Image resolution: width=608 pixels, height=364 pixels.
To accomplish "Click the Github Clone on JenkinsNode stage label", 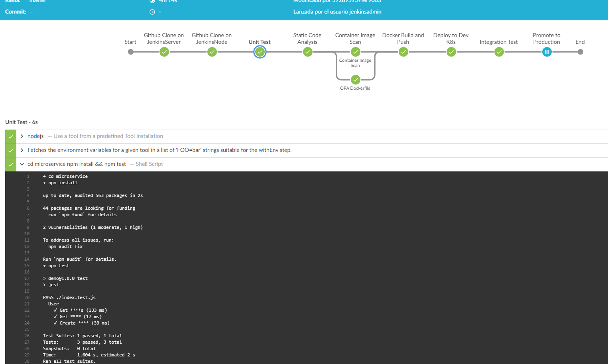I will (x=212, y=38).
